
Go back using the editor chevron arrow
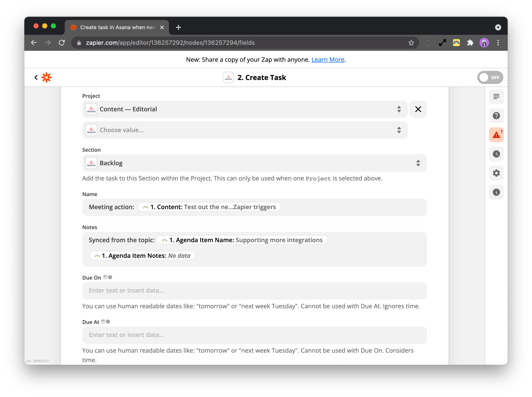36,77
